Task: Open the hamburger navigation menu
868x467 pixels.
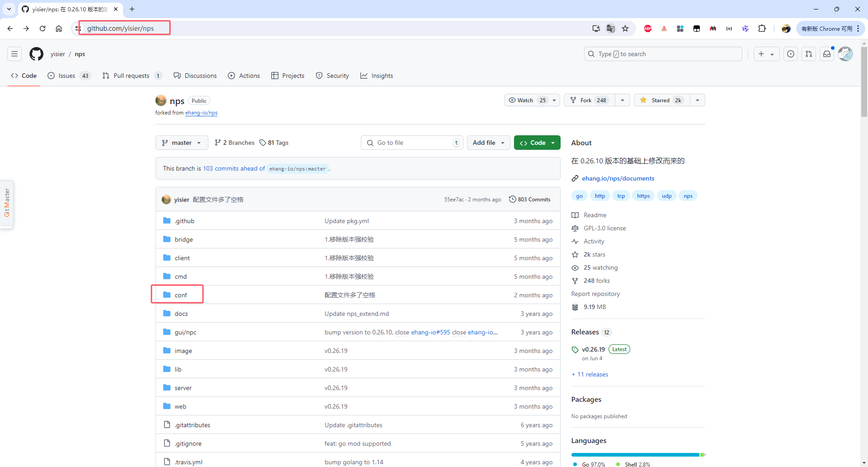Action: tap(14, 54)
